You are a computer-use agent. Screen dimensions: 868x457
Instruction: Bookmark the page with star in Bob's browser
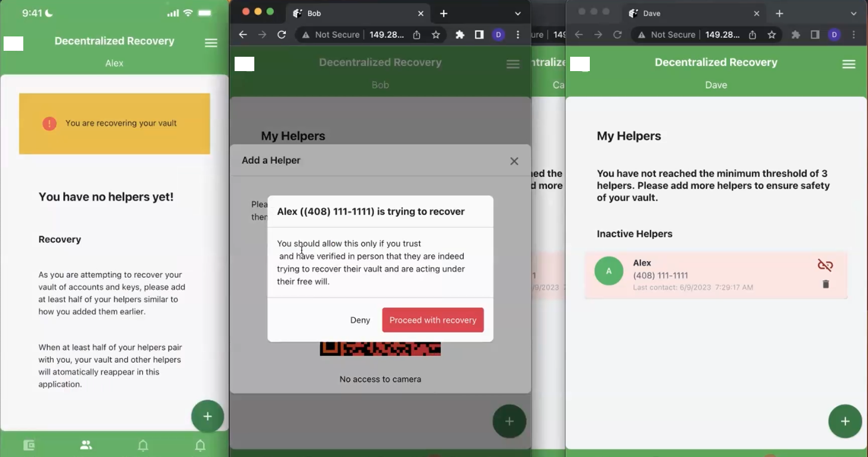pyautogui.click(x=436, y=35)
